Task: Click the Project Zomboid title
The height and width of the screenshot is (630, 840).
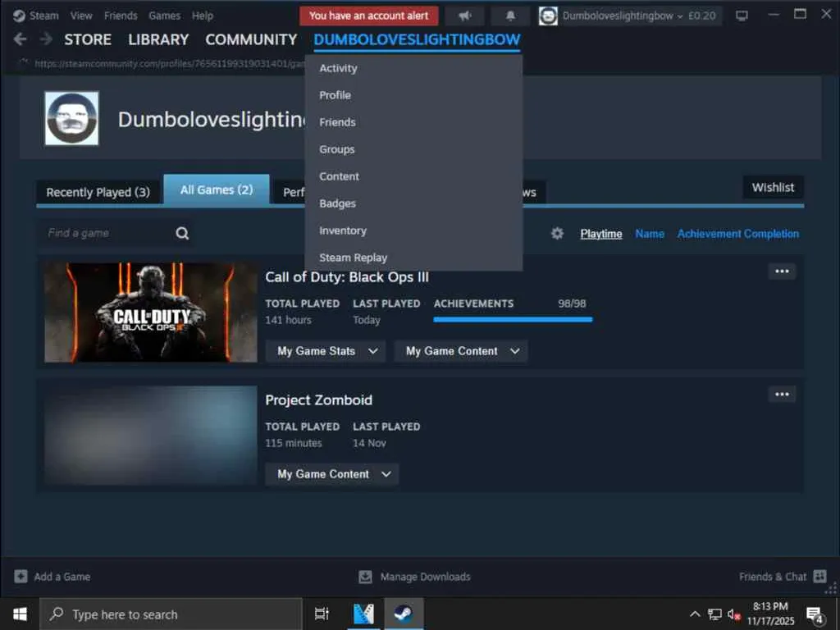Action: [319, 400]
